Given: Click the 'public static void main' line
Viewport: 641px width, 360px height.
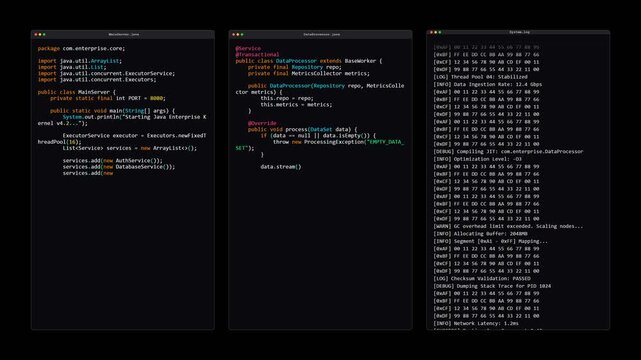Looking at the screenshot, I should pos(112,110).
